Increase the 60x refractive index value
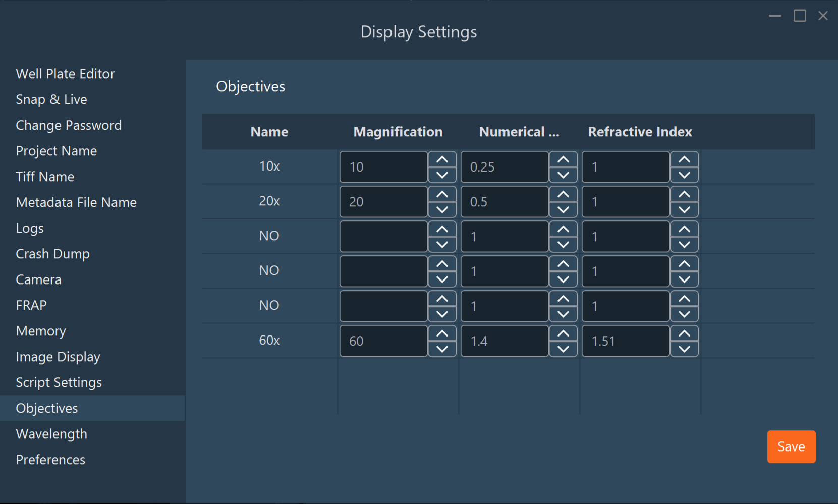Viewport: 838px width, 504px height. click(x=684, y=333)
